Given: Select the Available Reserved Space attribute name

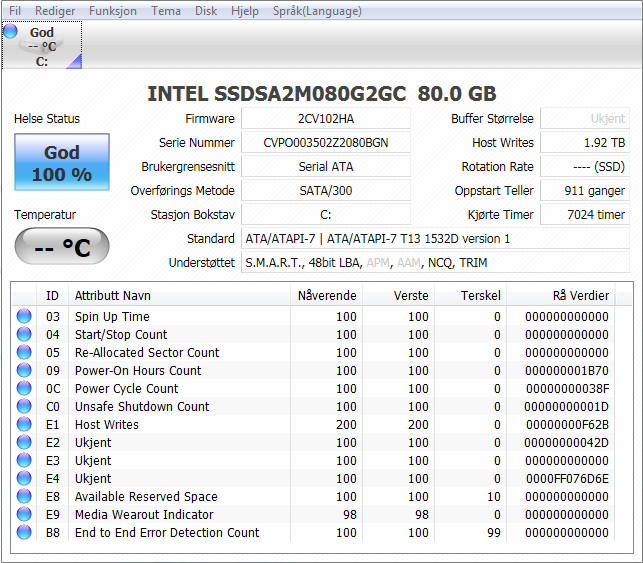Looking at the screenshot, I should (x=146, y=497).
